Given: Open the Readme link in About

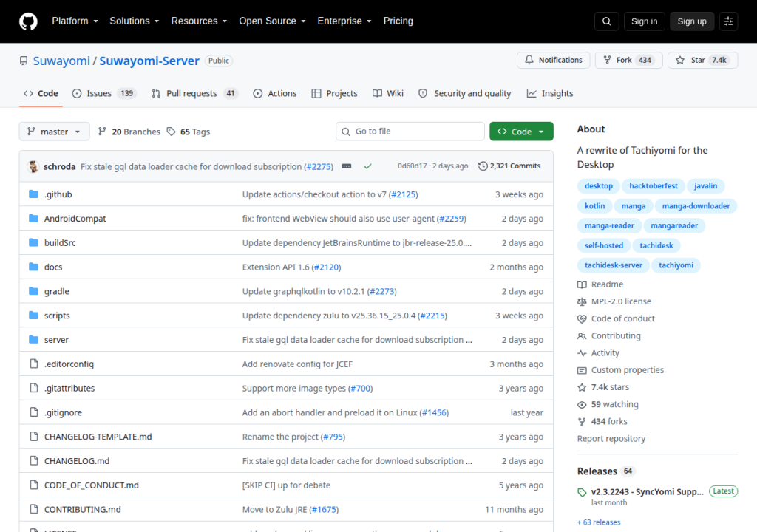Looking at the screenshot, I should (600, 284).
